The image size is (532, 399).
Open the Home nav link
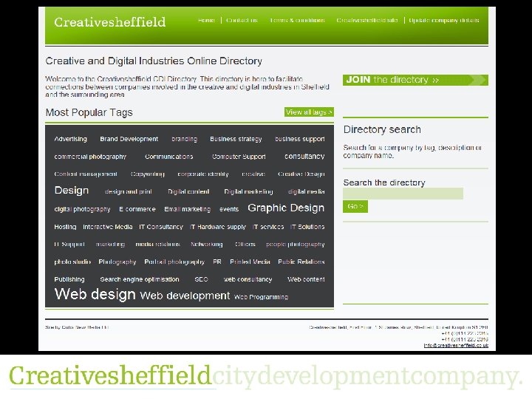[x=206, y=21]
